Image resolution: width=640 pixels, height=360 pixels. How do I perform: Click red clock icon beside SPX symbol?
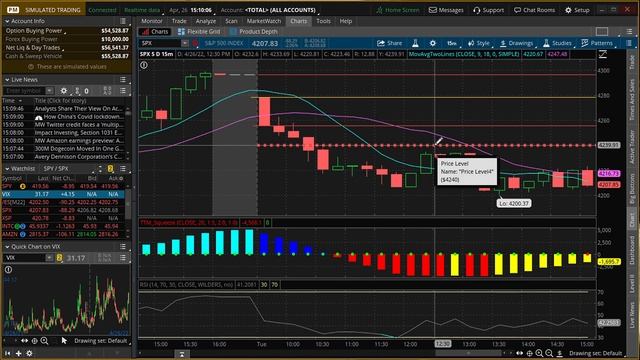196,43
